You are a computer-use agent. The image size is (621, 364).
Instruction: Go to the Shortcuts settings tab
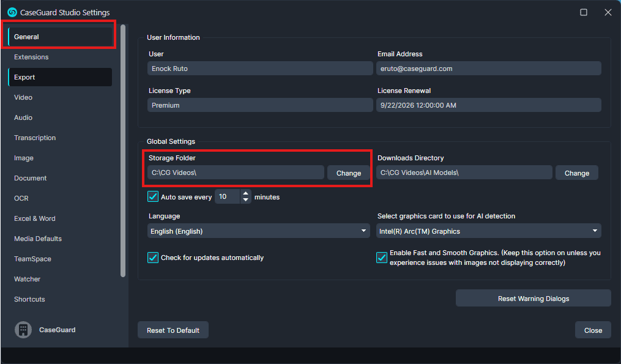click(29, 299)
